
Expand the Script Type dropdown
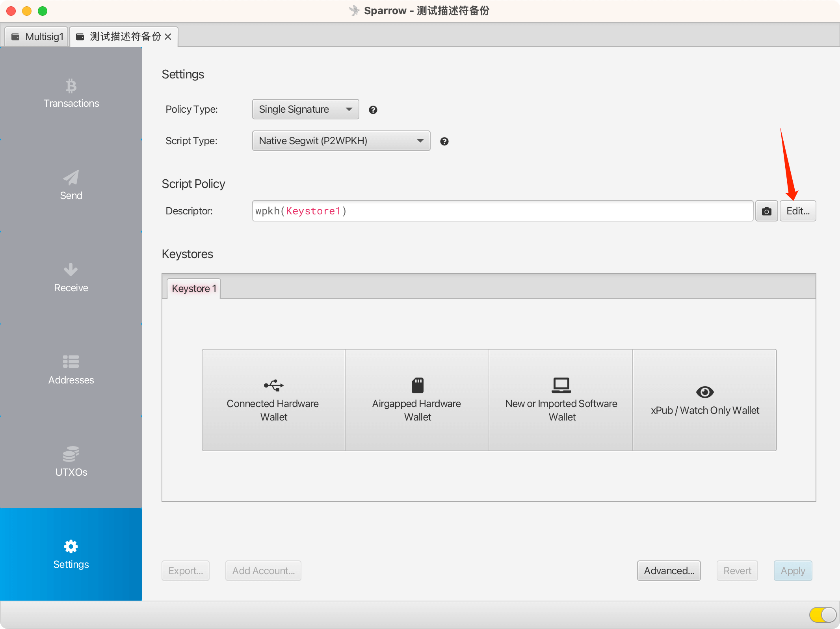(420, 140)
